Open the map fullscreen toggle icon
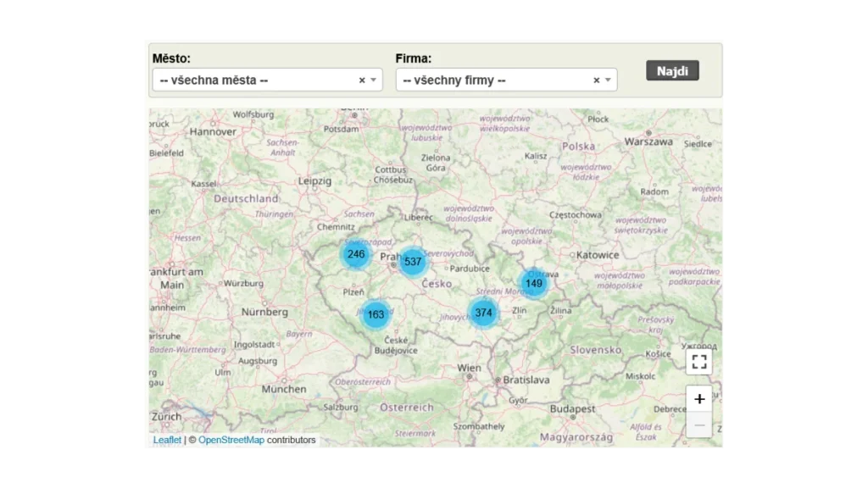Image resolution: width=868 pixels, height=488 pixels. tap(699, 362)
